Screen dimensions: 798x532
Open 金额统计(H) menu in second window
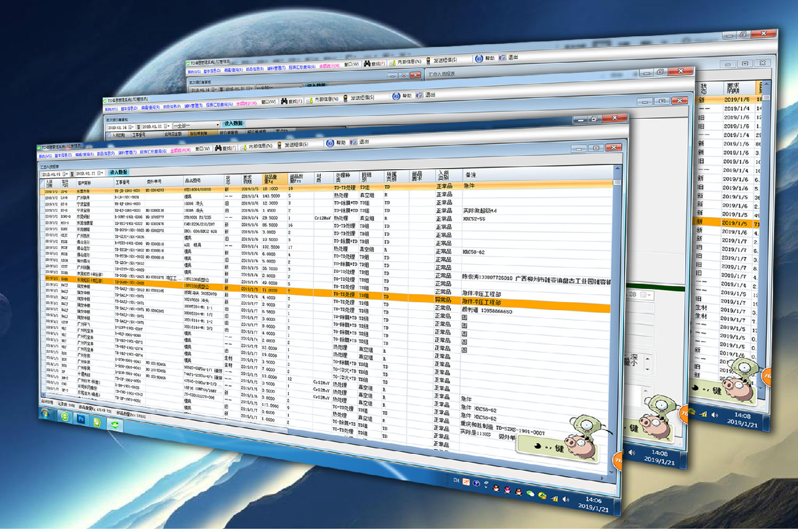point(246,103)
